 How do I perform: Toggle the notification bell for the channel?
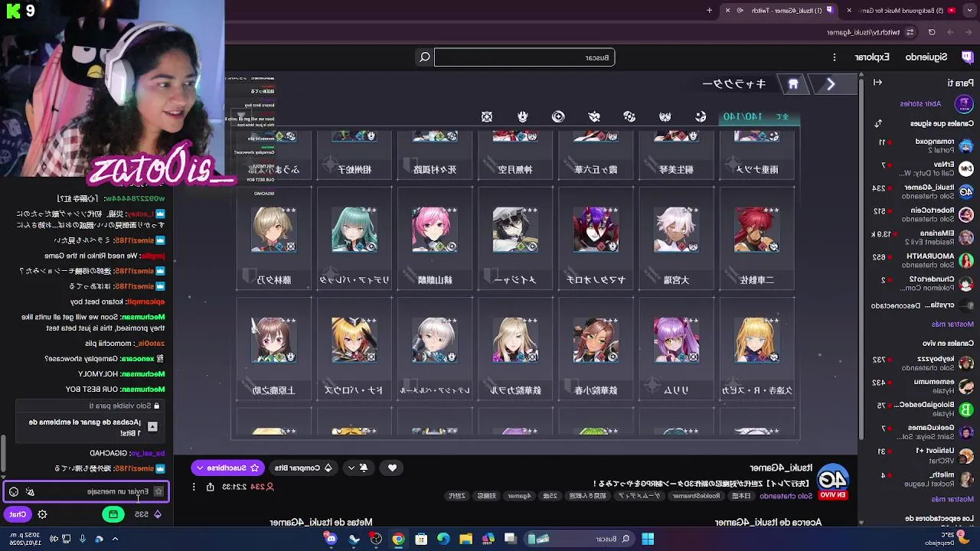pos(364,468)
